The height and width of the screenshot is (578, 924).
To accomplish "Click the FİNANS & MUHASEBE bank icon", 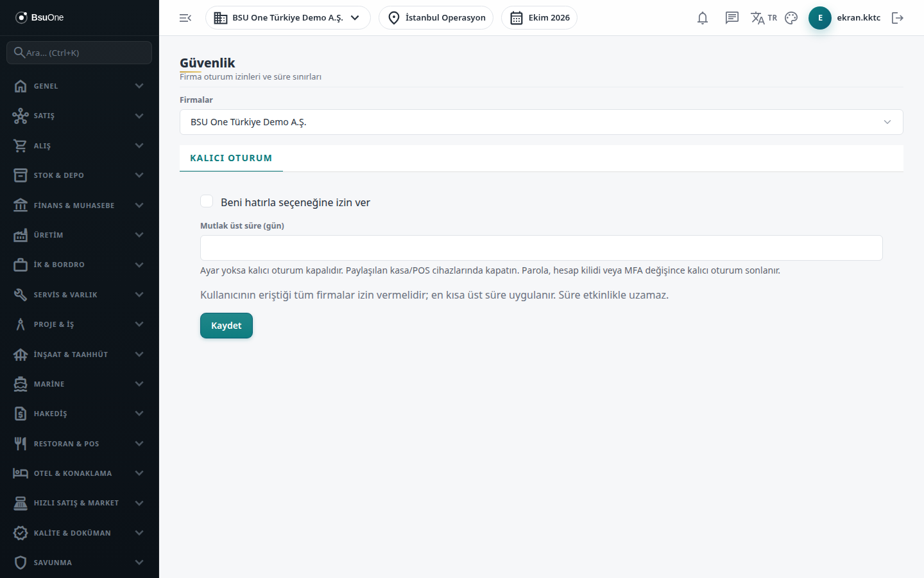I will [x=21, y=206].
